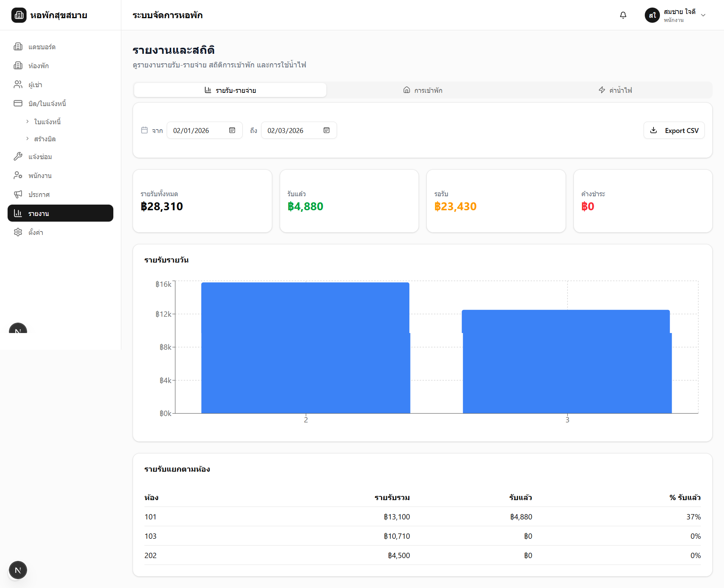Select room 202 in the table
The width and height of the screenshot is (724, 588).
tap(150, 555)
